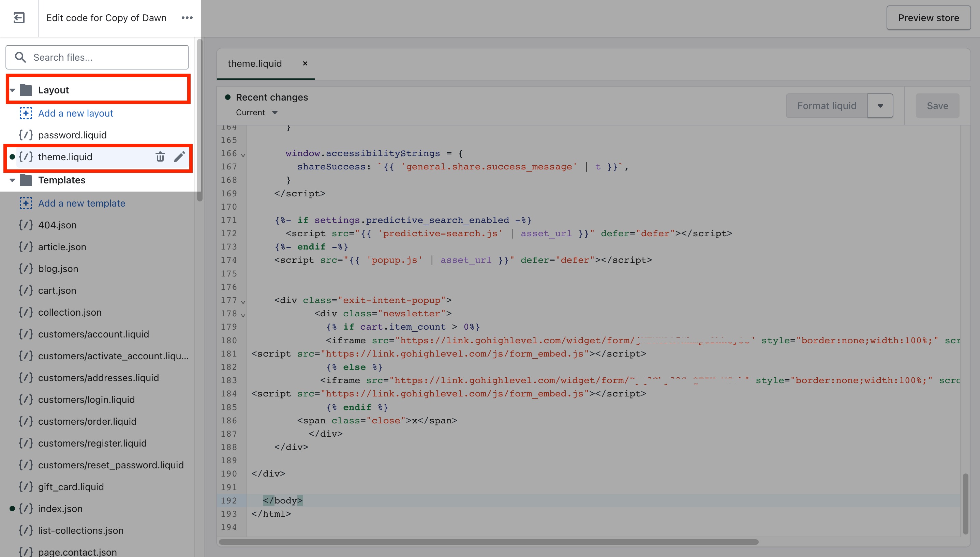Fold code at line 177
This screenshot has width=980, height=557.
click(x=243, y=302)
